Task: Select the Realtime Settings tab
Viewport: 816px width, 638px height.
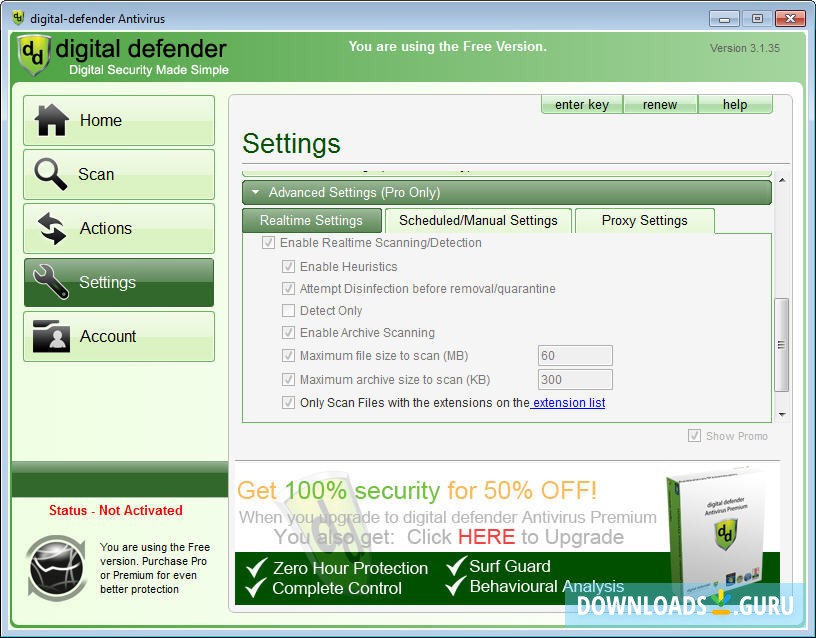Action: (x=311, y=221)
